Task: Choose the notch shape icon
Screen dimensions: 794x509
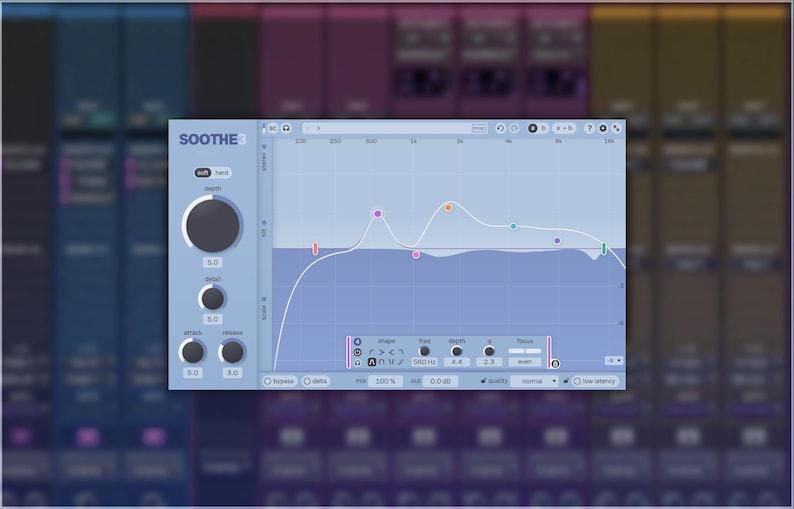Action: [391, 362]
